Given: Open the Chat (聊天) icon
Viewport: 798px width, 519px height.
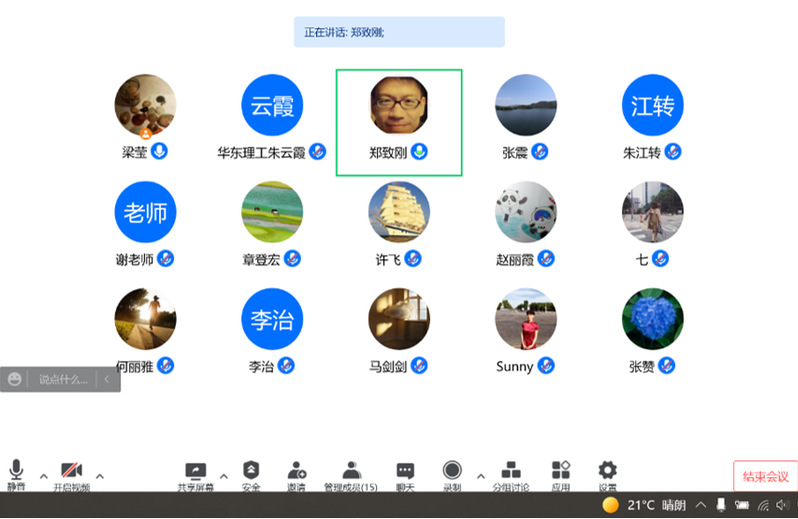Looking at the screenshot, I should [x=405, y=470].
